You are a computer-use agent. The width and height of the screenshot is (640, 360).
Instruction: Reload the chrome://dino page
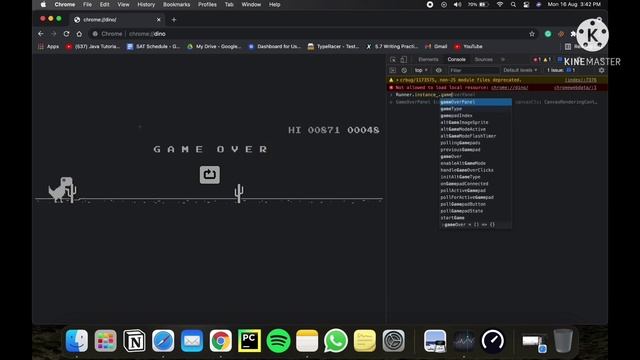[x=66, y=34]
